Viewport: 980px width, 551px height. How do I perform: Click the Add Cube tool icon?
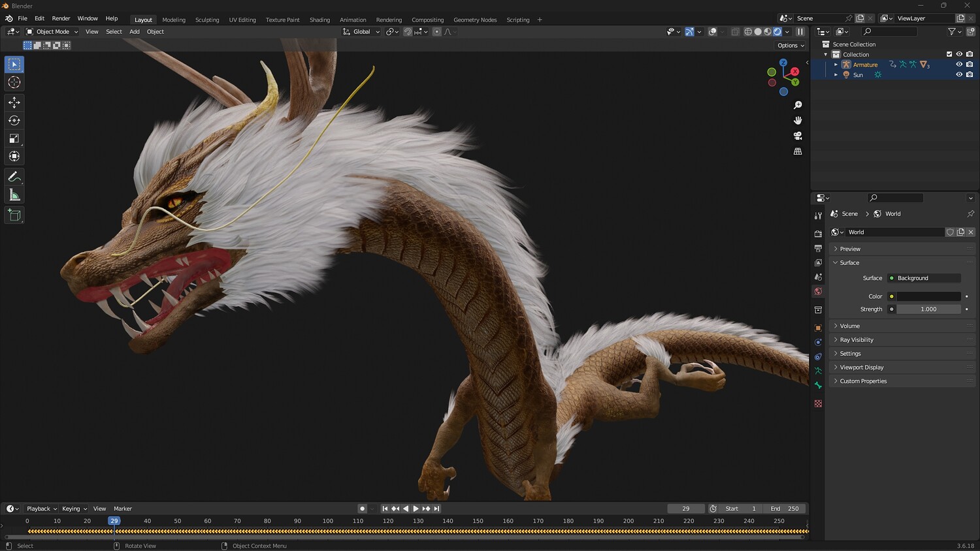(x=14, y=215)
